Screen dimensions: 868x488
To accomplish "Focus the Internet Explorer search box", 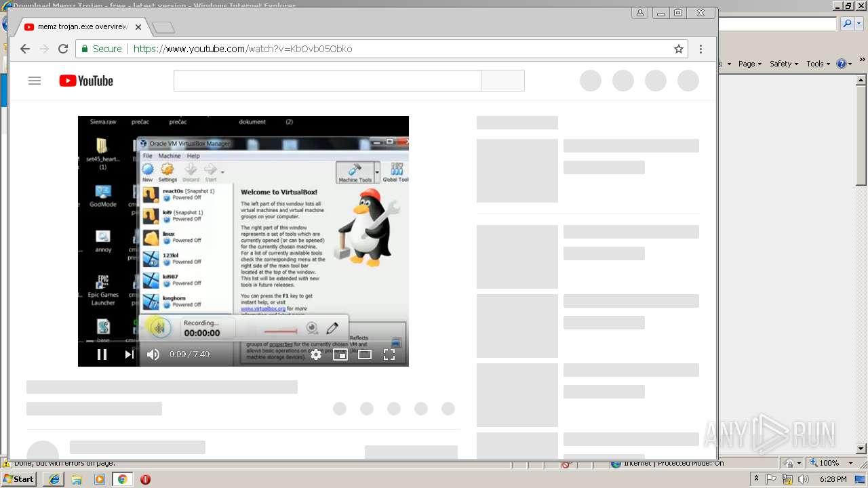I will point(778,24).
